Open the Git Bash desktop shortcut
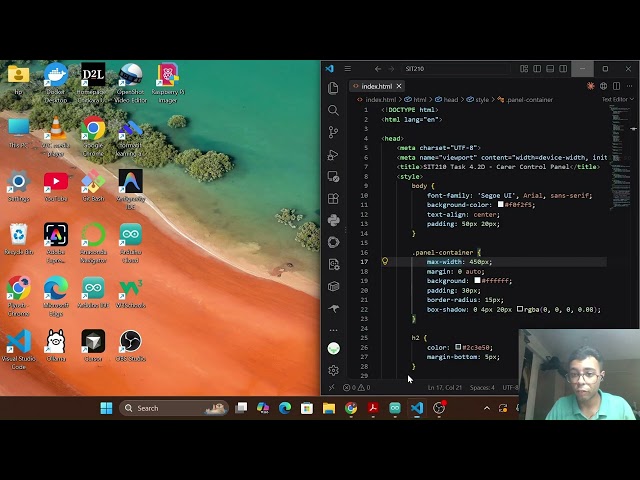Viewport: 640px width, 480px height. 93,186
